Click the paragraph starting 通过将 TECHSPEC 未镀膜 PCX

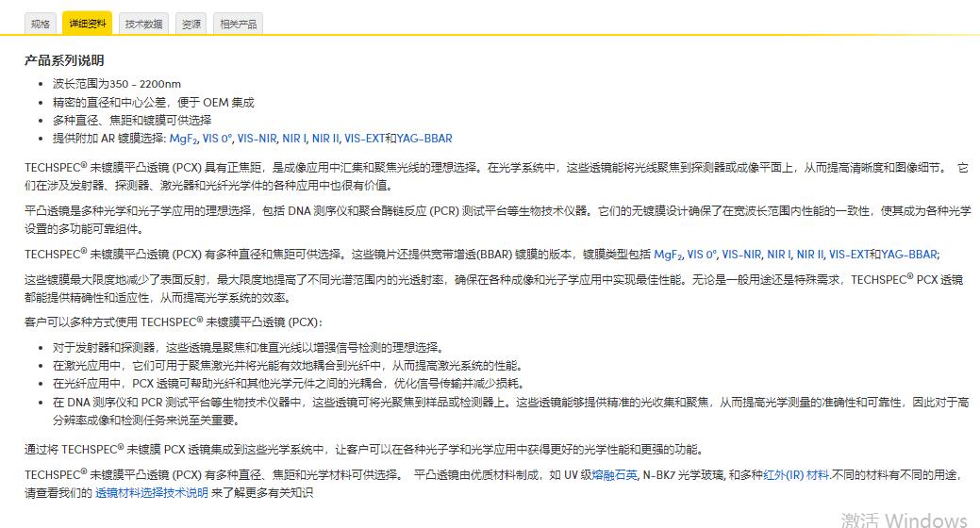coord(365,450)
